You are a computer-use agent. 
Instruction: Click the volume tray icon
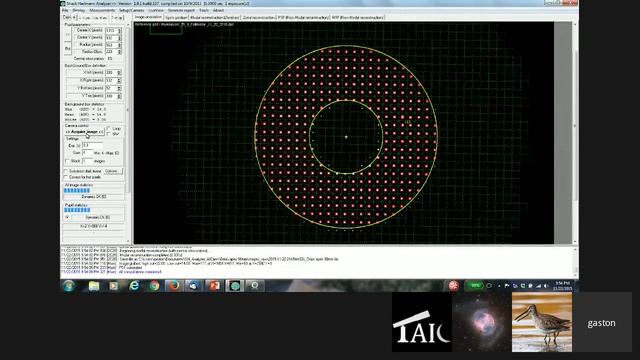546,286
